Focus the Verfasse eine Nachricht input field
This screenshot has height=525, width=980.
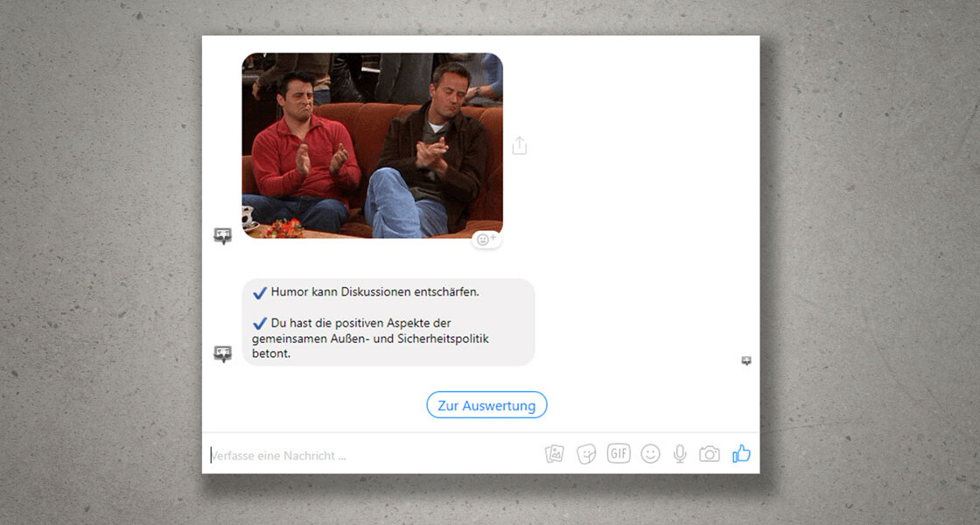[x=372, y=455]
